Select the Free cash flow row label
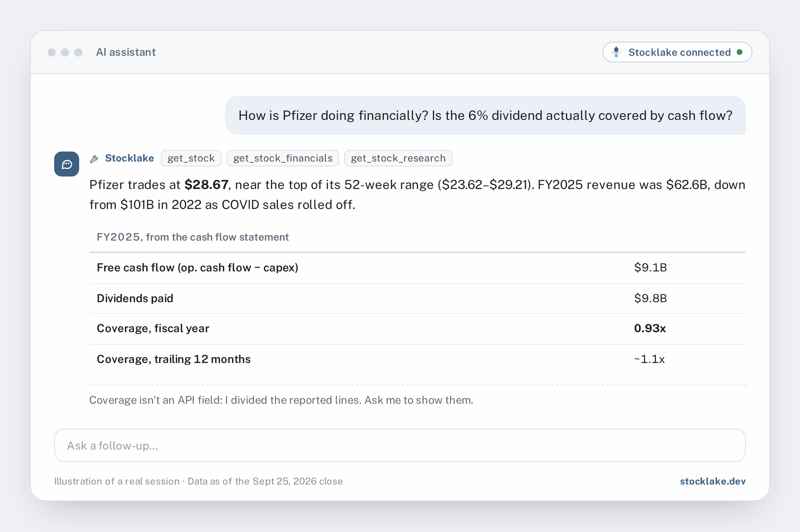 pyautogui.click(x=197, y=268)
